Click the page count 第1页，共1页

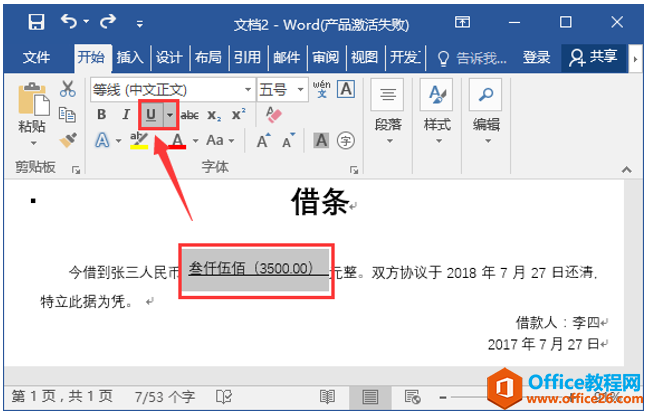(x=62, y=396)
